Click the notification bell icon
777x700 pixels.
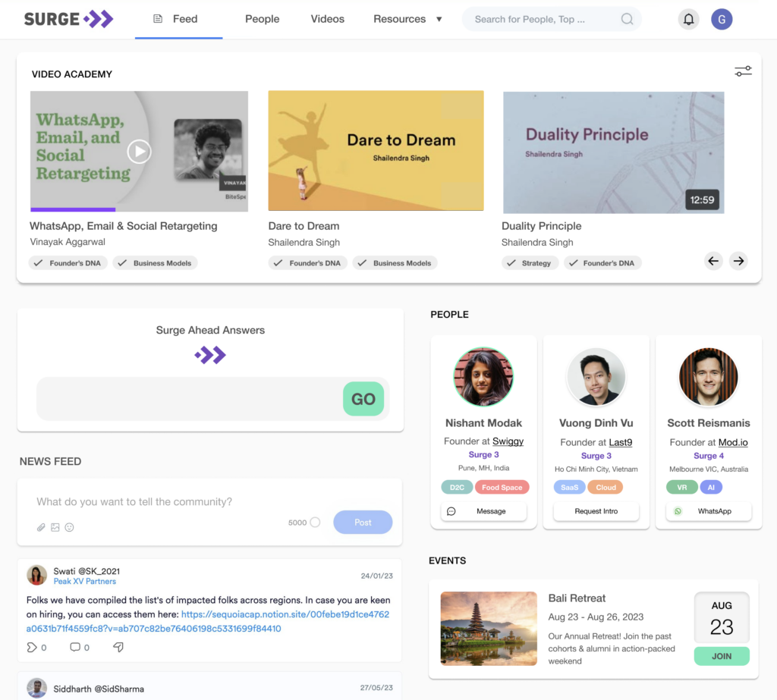[688, 20]
